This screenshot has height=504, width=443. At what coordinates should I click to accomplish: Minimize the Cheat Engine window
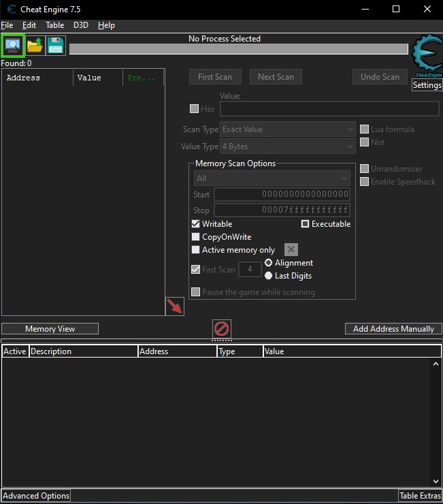point(365,9)
